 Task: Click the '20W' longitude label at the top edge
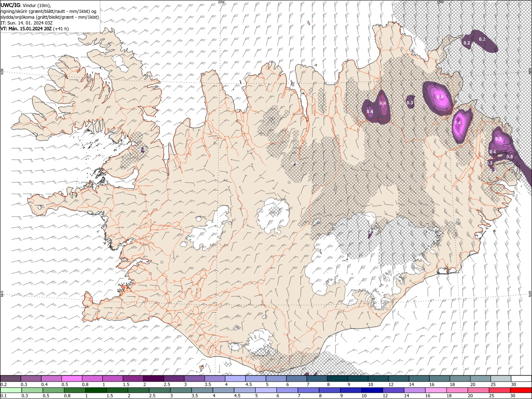221,2
